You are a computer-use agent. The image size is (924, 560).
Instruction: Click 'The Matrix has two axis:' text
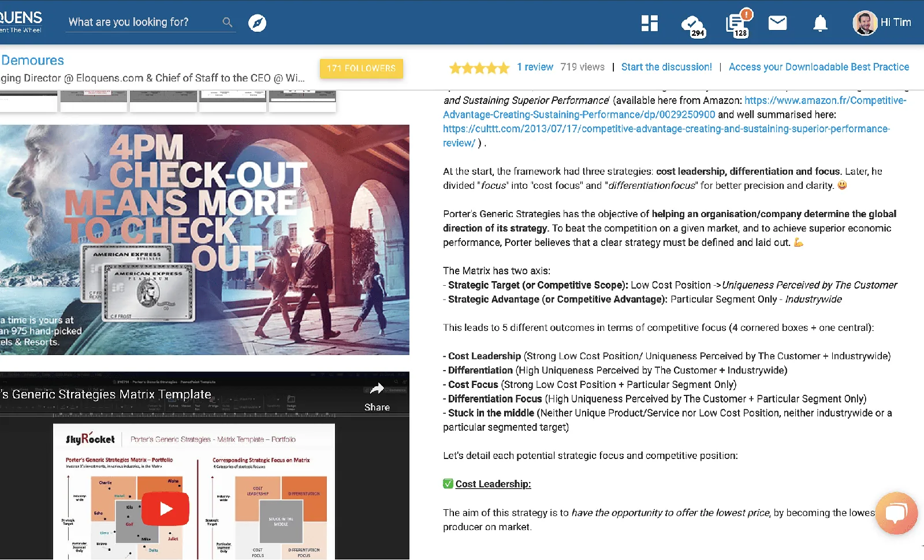[x=497, y=271]
